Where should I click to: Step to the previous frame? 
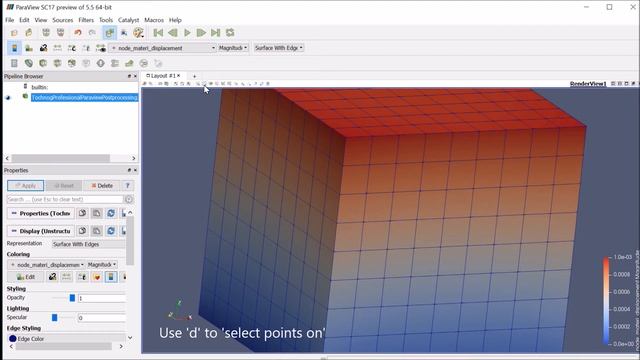(x=173, y=33)
